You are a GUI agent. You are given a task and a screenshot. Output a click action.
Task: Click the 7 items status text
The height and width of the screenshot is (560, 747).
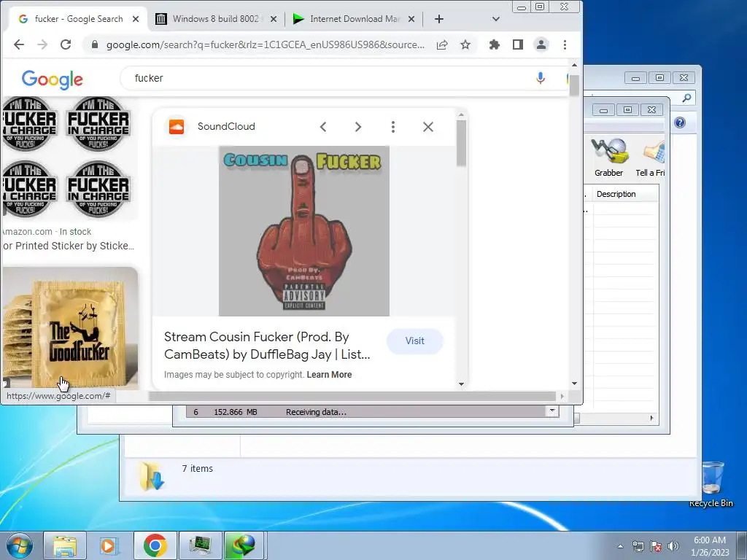click(197, 469)
